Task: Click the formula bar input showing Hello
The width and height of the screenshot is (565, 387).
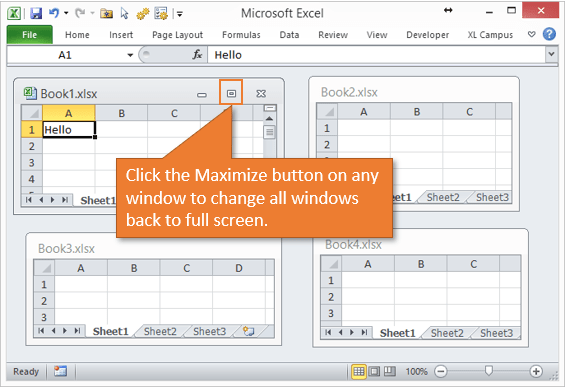Action: pos(377,55)
